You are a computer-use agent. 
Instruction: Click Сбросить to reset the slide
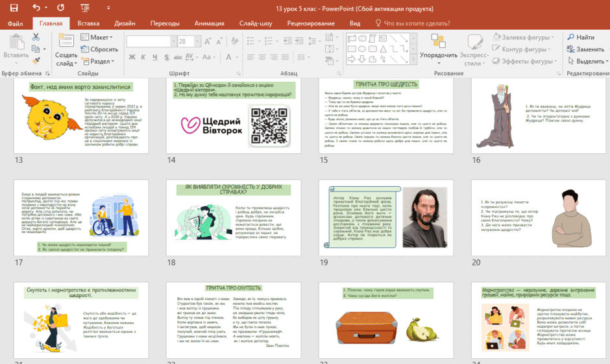(x=99, y=49)
